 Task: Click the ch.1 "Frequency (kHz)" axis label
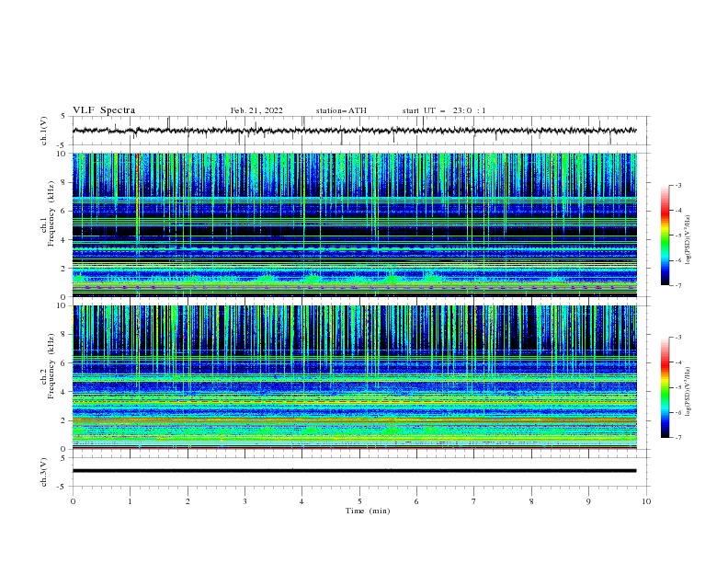(51, 213)
